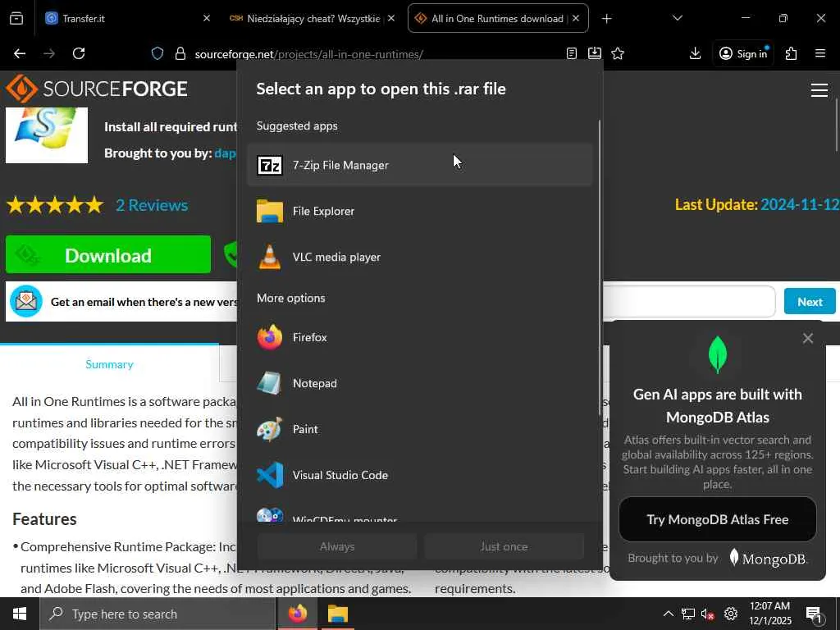Toggle reader view icon
The image size is (840, 630).
pyautogui.click(x=572, y=53)
